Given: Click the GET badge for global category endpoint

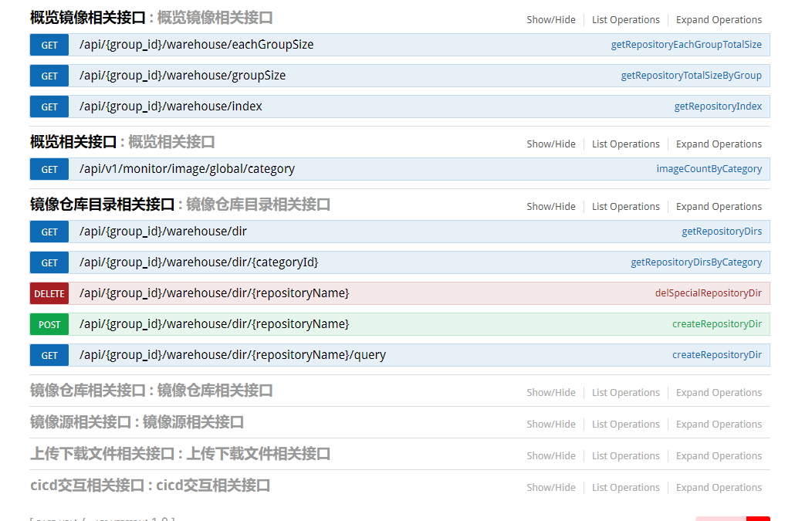Looking at the screenshot, I should point(49,169).
